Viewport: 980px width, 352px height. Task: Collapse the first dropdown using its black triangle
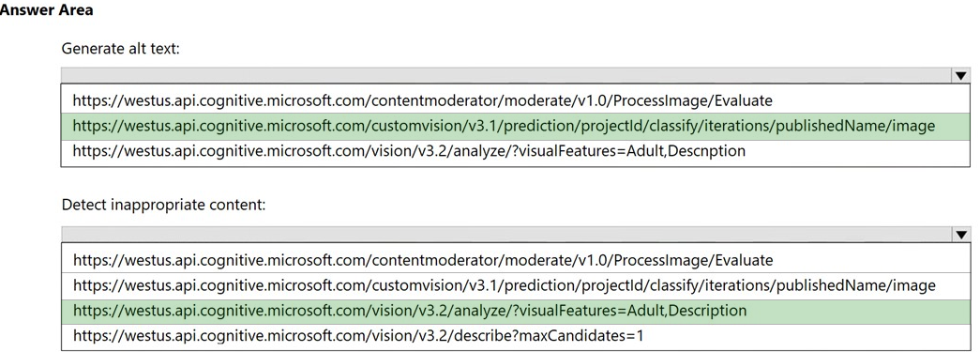click(960, 76)
